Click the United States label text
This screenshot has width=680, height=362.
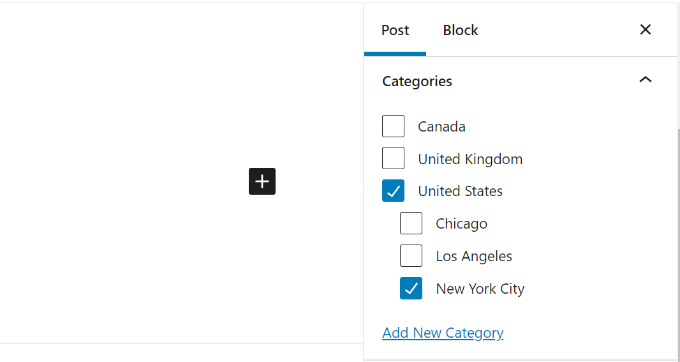point(460,191)
